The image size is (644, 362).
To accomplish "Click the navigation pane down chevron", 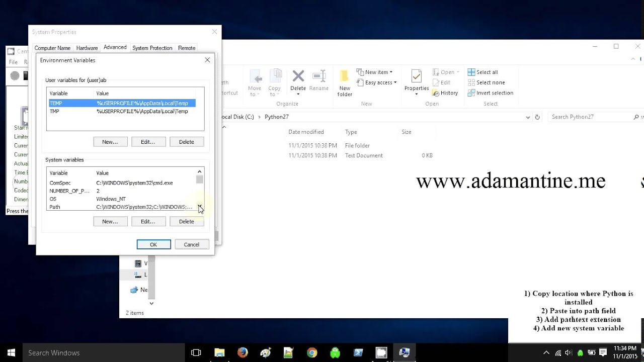I will point(151,303).
